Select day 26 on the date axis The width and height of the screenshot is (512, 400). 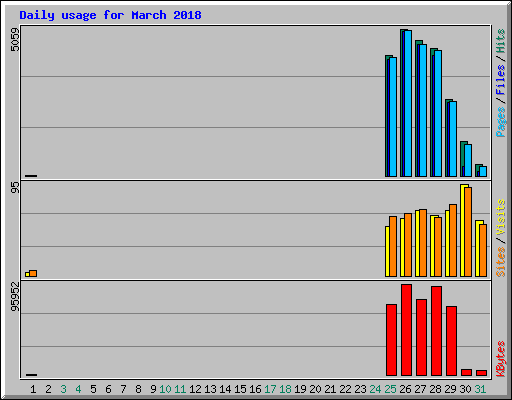tap(405, 389)
